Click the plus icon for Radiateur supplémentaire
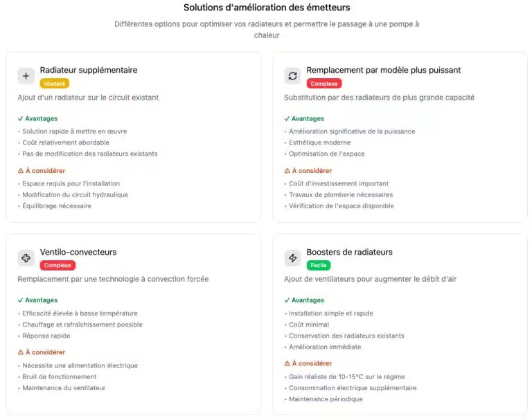Screen dimensions: 532x420 [26, 76]
